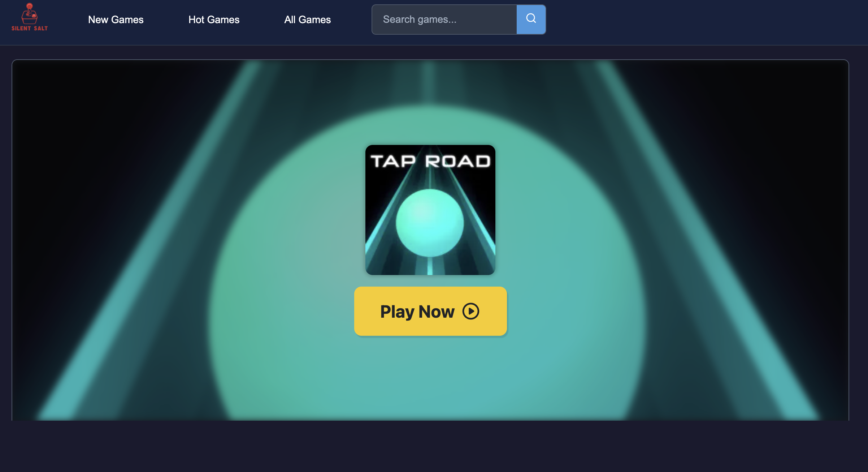Click the Search games placeholder text
The width and height of the screenshot is (868, 472).
pos(420,20)
